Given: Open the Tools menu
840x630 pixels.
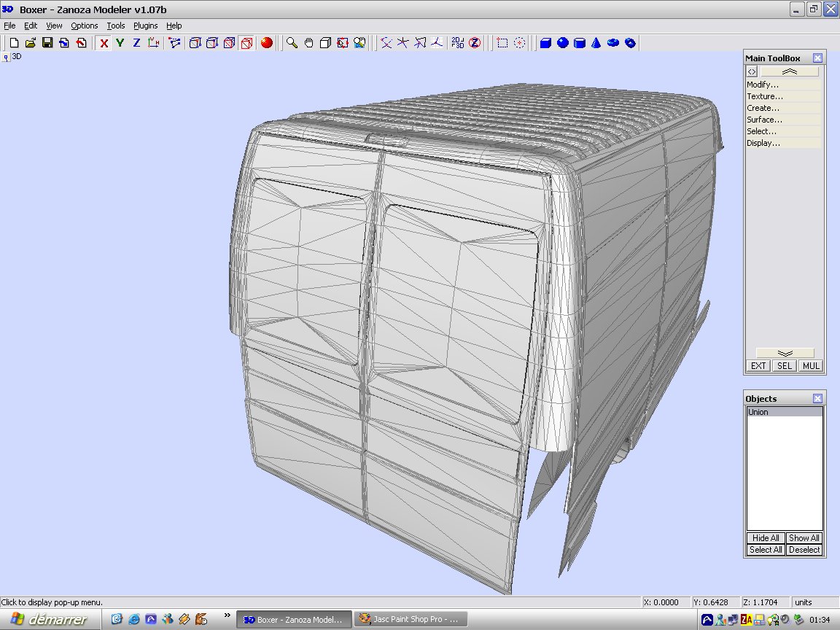Looking at the screenshot, I should tap(116, 26).
